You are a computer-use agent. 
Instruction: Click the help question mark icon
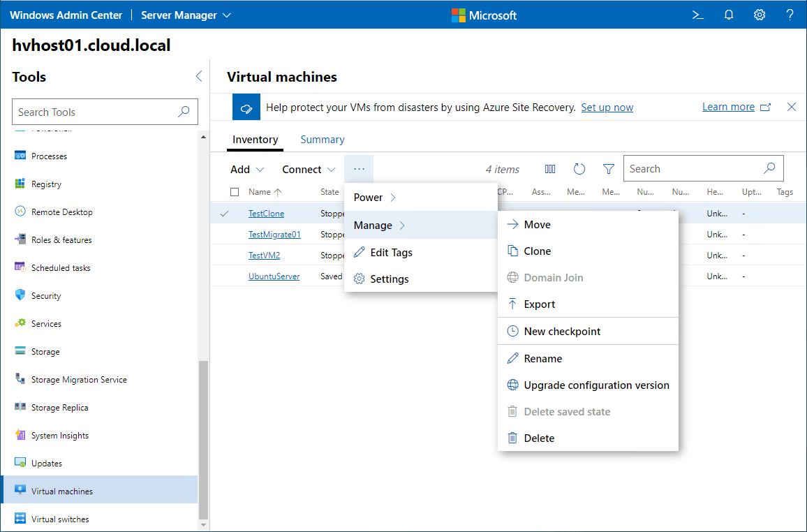(x=790, y=15)
